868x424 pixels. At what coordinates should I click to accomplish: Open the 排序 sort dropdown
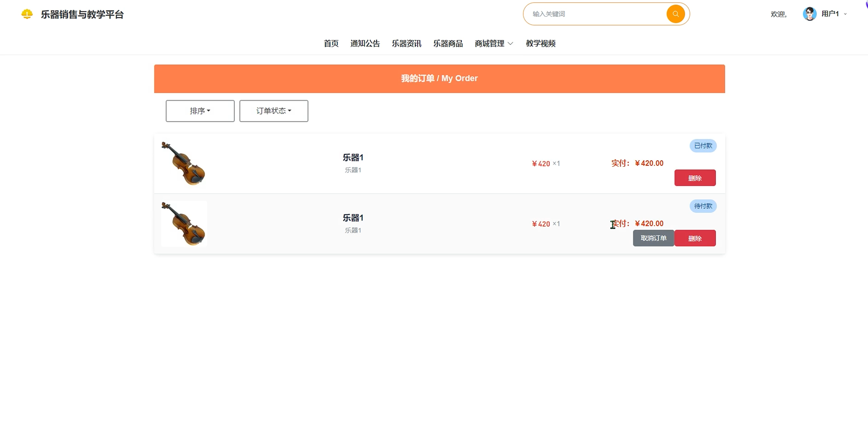pos(200,111)
